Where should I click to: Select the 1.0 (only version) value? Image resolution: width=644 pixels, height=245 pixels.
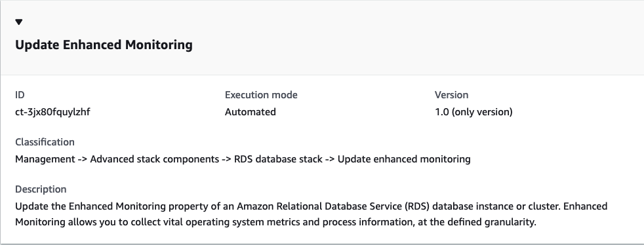(473, 112)
